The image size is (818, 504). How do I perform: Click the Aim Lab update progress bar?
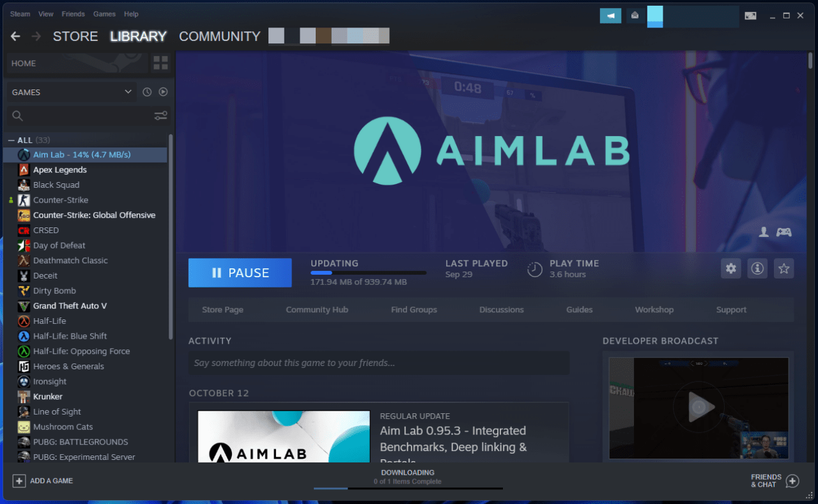(368, 273)
